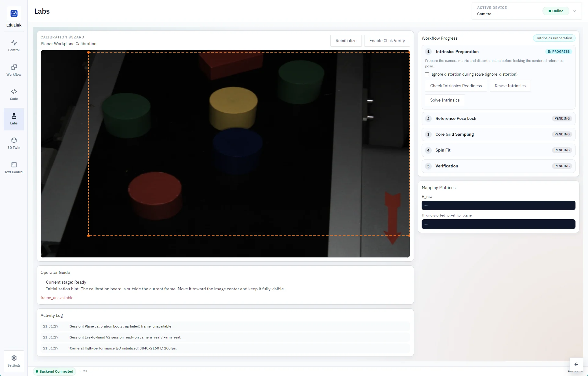Click the Activity Log heading
588x376 pixels.
[52, 316]
